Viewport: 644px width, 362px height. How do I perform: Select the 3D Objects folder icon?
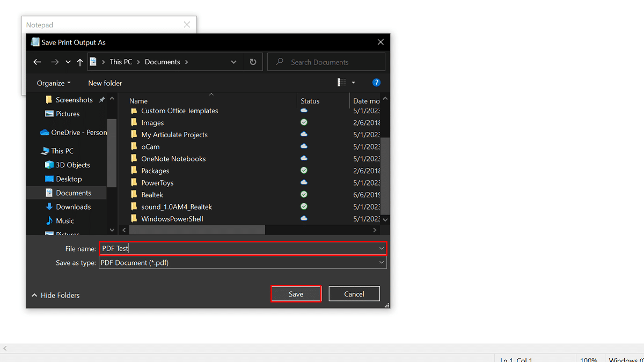click(49, 165)
